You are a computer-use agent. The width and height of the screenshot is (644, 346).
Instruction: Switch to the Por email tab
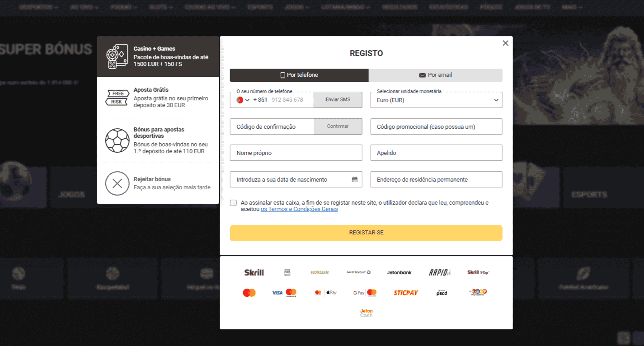point(435,75)
